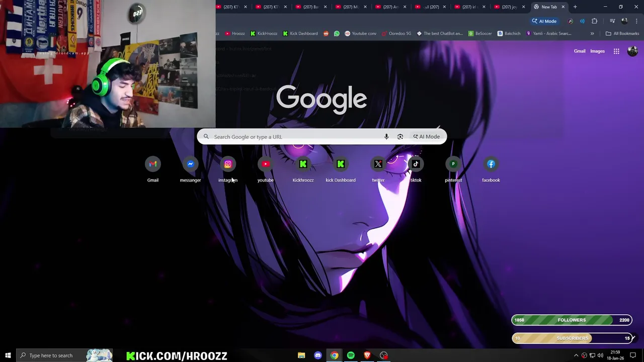This screenshot has width=644, height=362.
Task: Open a new tab with plus button
Action: point(575,7)
